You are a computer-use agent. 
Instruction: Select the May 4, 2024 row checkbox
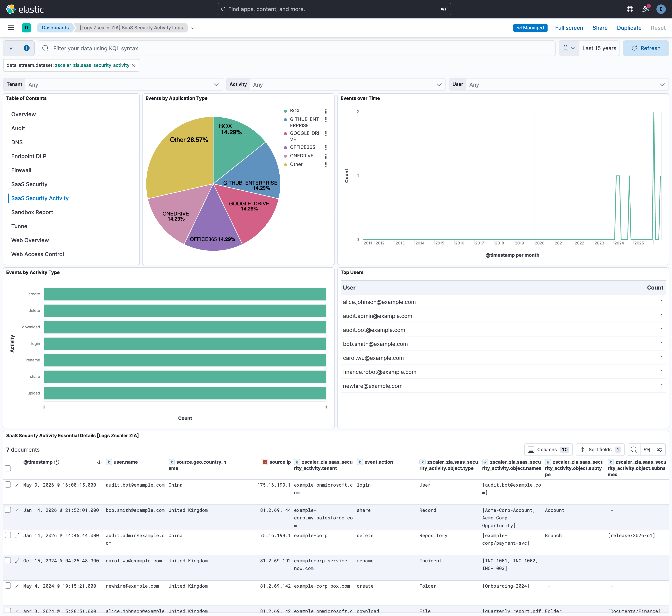pyautogui.click(x=8, y=586)
